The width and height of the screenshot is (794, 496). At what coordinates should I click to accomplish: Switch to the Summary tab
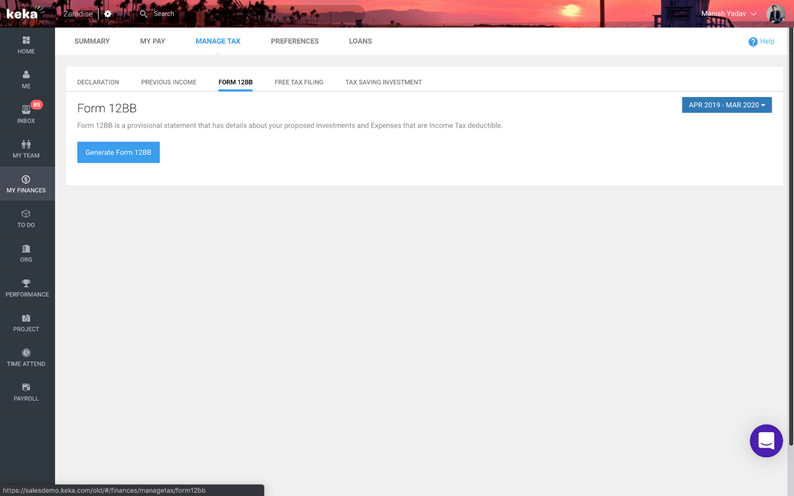click(x=92, y=41)
